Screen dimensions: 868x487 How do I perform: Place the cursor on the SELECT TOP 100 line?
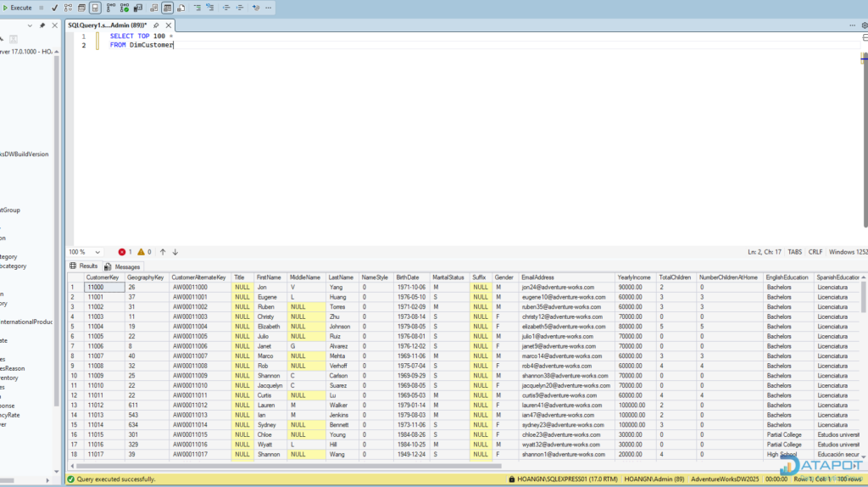point(142,36)
